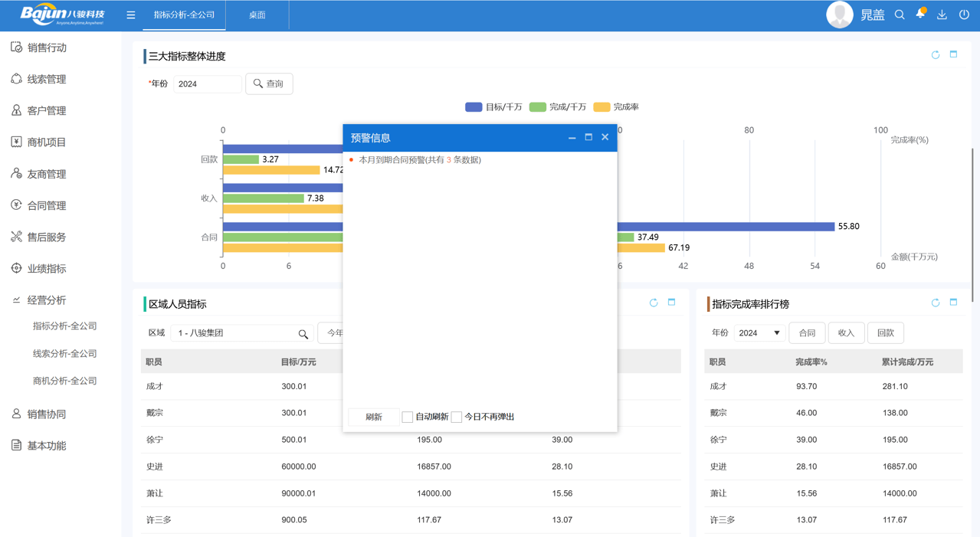Screen dimensions: 980x537
Task: Check 今日不再弹出 in the alert dialog
Action: click(456, 417)
